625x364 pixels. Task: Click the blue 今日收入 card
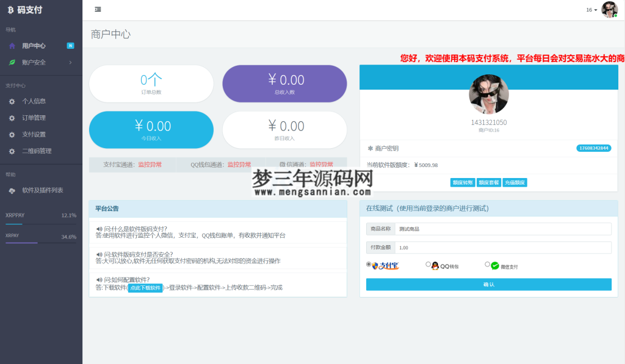tap(151, 130)
